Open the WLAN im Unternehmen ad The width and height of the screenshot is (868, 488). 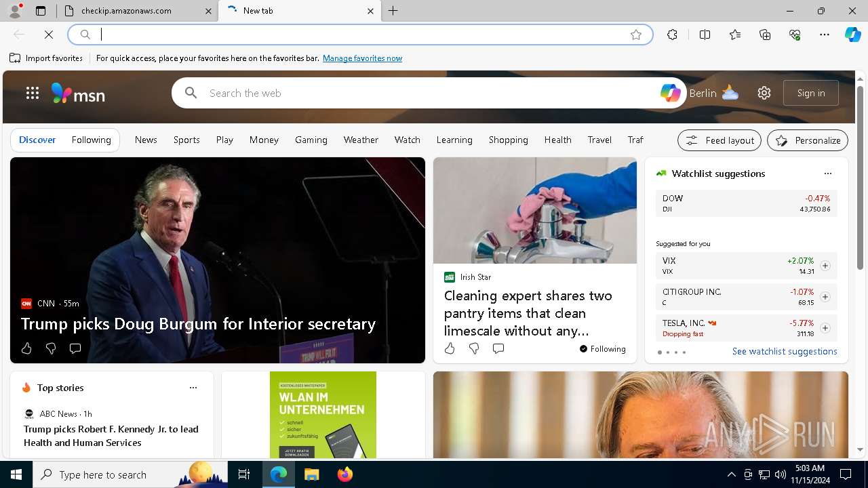click(x=323, y=415)
